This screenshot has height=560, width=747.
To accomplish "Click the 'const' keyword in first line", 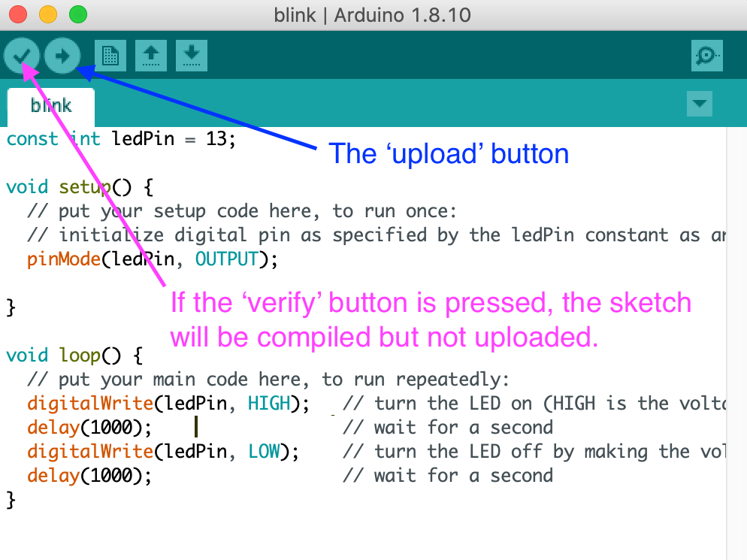I will coord(32,139).
